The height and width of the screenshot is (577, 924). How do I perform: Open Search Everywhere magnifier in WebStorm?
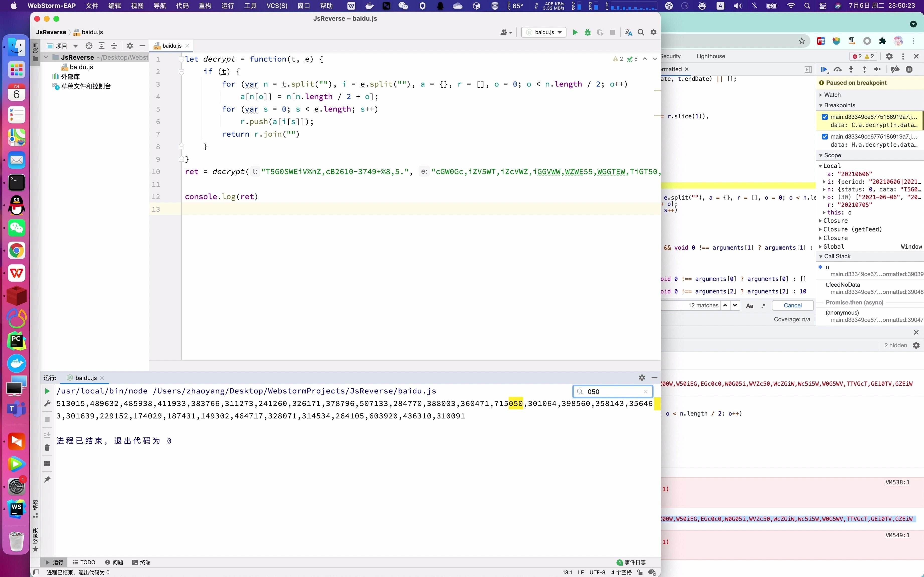[x=641, y=32]
